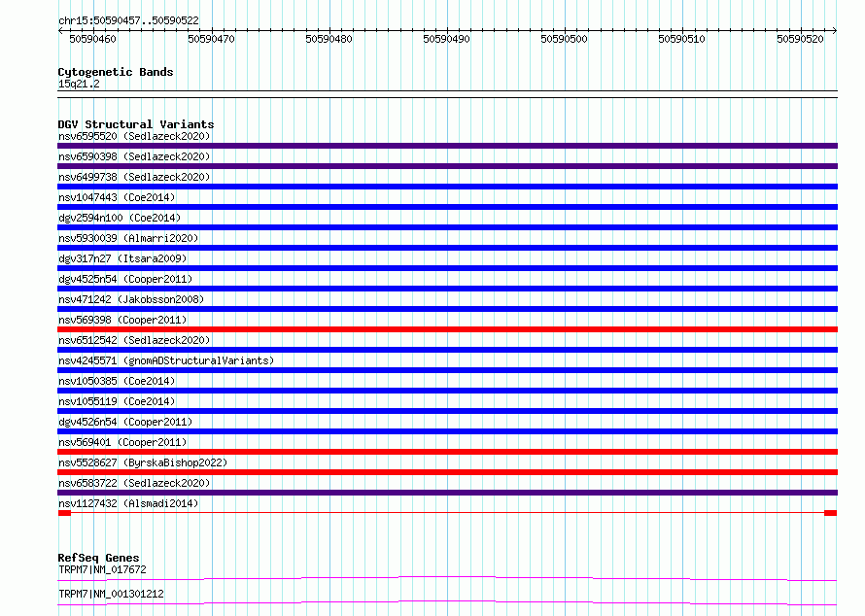
Task: Click the nsv1047443 (Coe2014) variant label
Action: pyautogui.click(x=117, y=197)
